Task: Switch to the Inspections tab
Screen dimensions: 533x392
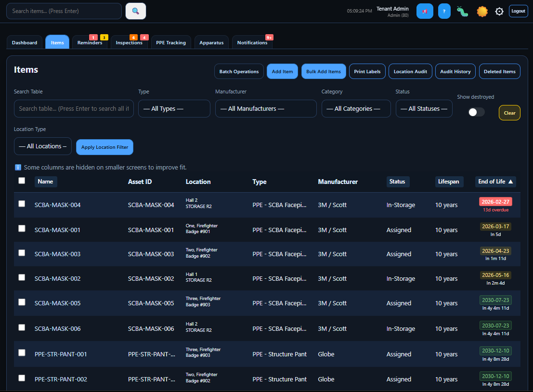Action: [x=129, y=42]
